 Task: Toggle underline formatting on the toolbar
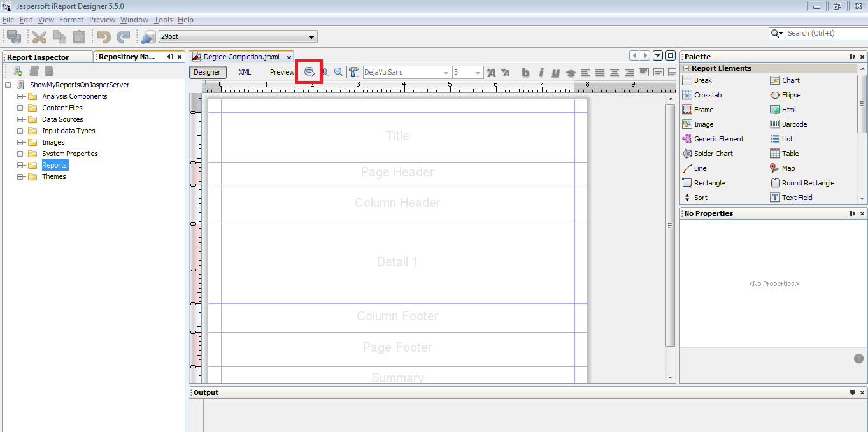click(555, 72)
